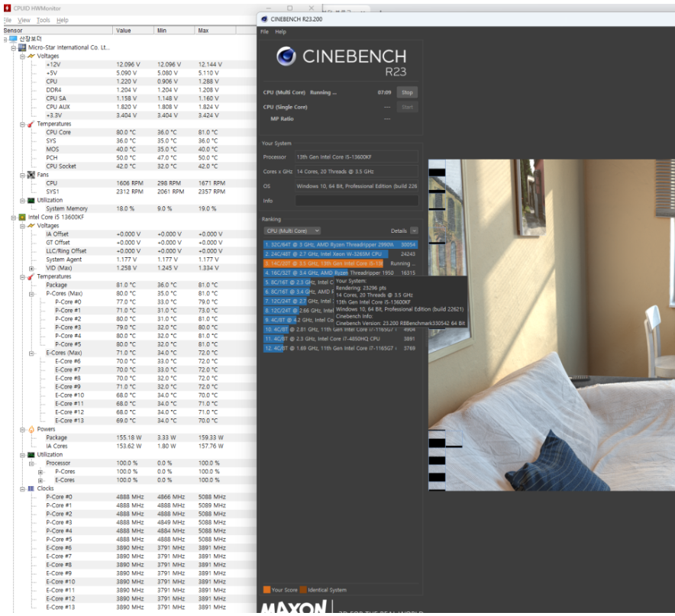The width and height of the screenshot is (675, 616).
Task: Expand the VID (Max) node
Action: pyautogui.click(x=31, y=268)
